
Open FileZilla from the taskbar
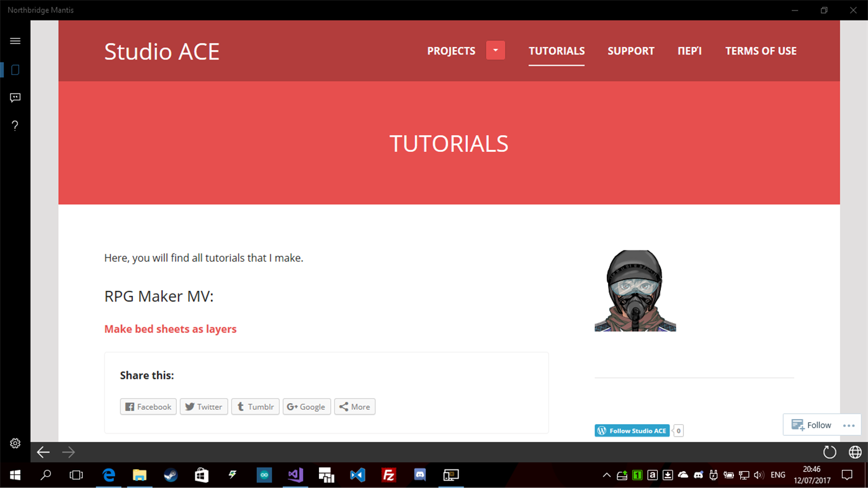[x=389, y=475]
